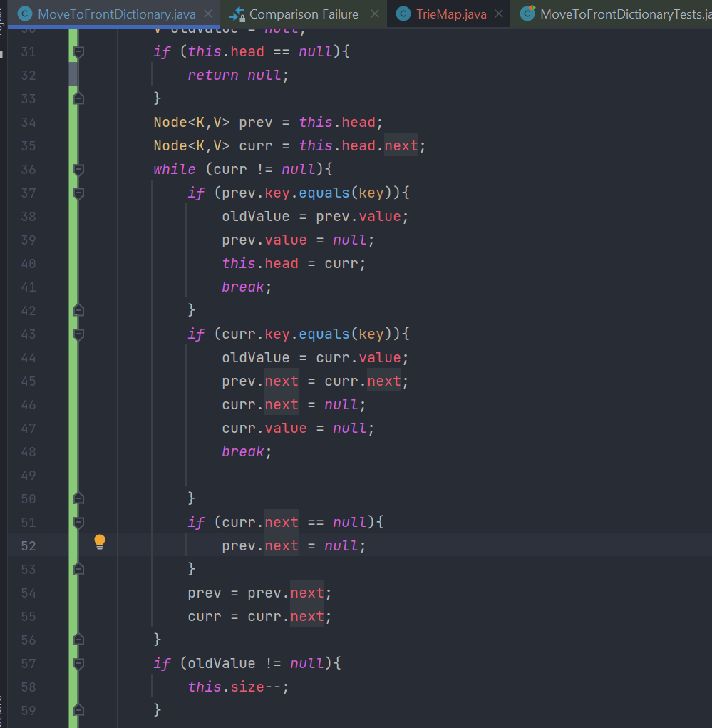The image size is (712, 728).
Task: Place cursor on this.size-- statement
Action: (x=239, y=687)
